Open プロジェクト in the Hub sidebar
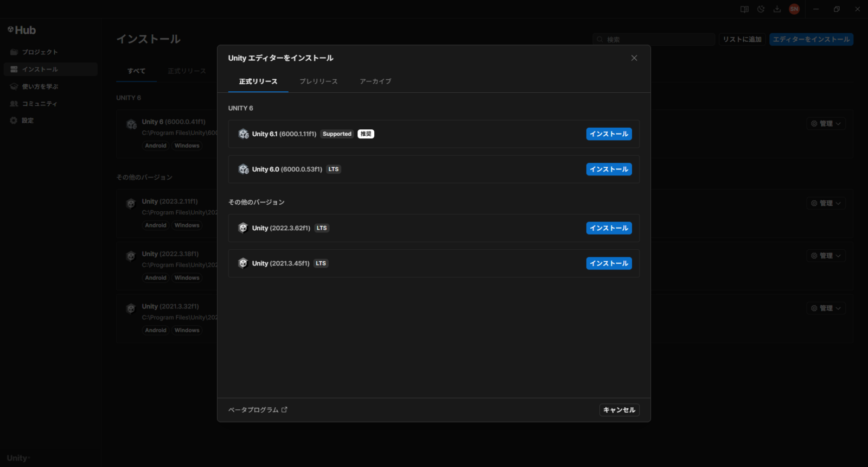This screenshot has width=868, height=467. pos(50,52)
